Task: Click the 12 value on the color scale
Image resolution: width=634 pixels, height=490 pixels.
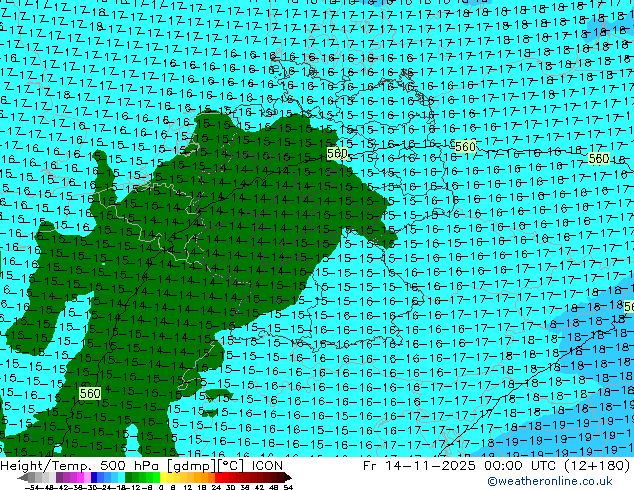Action: pyautogui.click(x=188, y=488)
